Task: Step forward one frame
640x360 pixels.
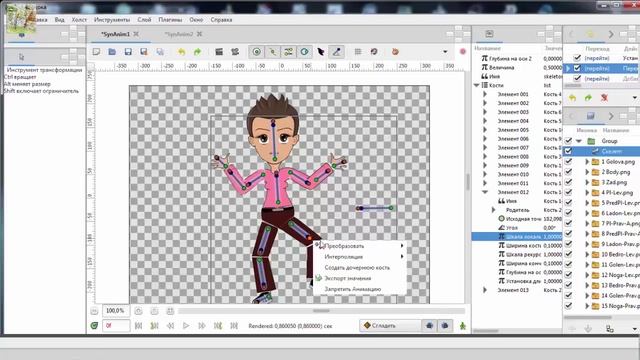Action: click(202, 326)
